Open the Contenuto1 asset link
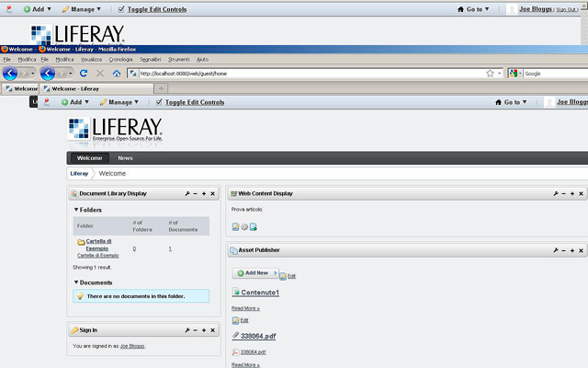Image resolution: width=588 pixels, height=368 pixels. point(260,293)
